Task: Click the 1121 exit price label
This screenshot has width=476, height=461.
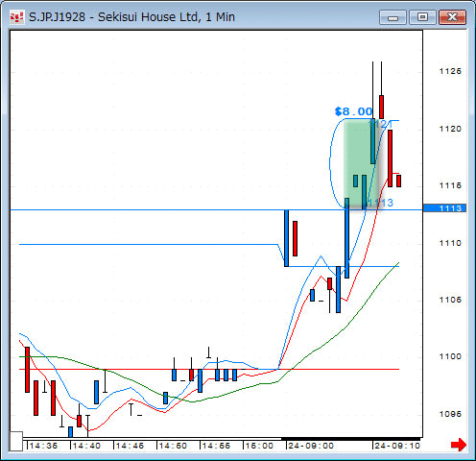Action: click(382, 124)
